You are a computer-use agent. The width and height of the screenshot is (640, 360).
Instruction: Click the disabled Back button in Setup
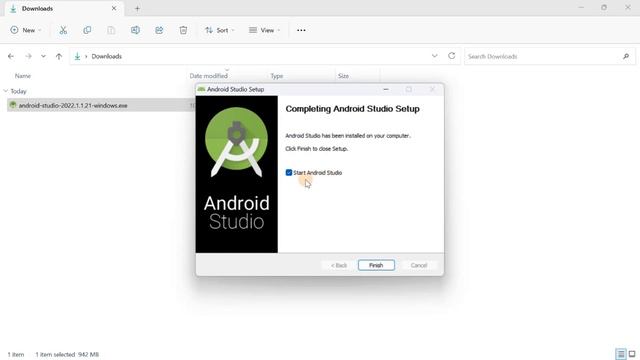[x=339, y=265]
